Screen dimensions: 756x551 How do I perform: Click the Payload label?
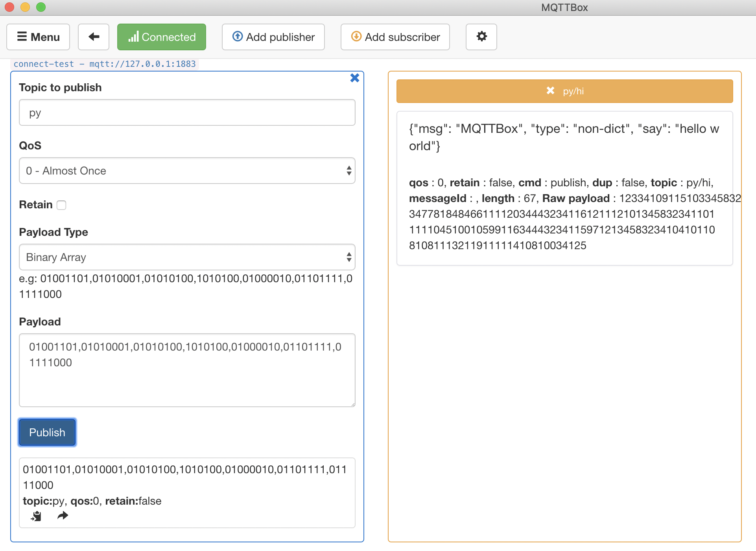40,322
